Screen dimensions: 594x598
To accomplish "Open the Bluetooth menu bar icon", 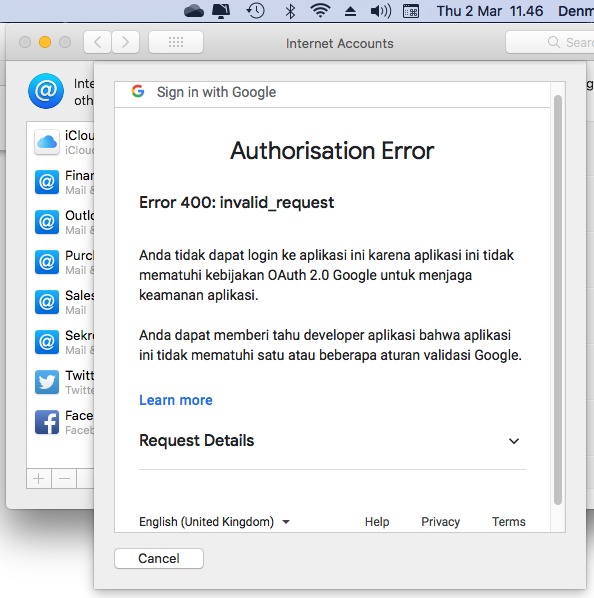I will tap(290, 11).
